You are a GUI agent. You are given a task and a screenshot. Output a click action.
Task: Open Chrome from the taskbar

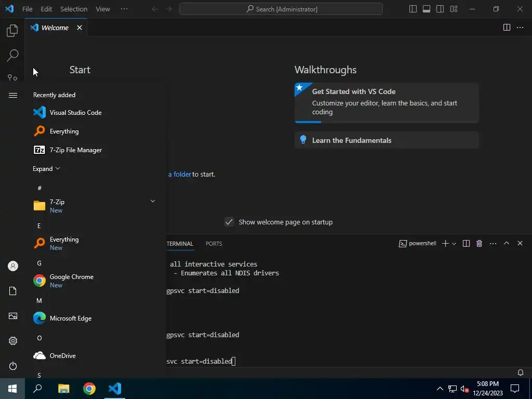tap(89, 389)
